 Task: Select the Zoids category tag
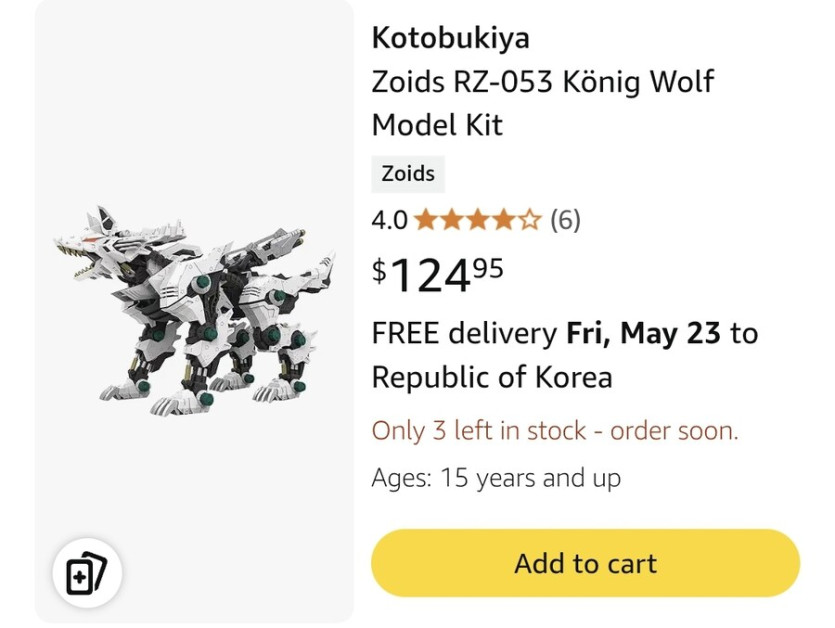pyautogui.click(x=408, y=173)
